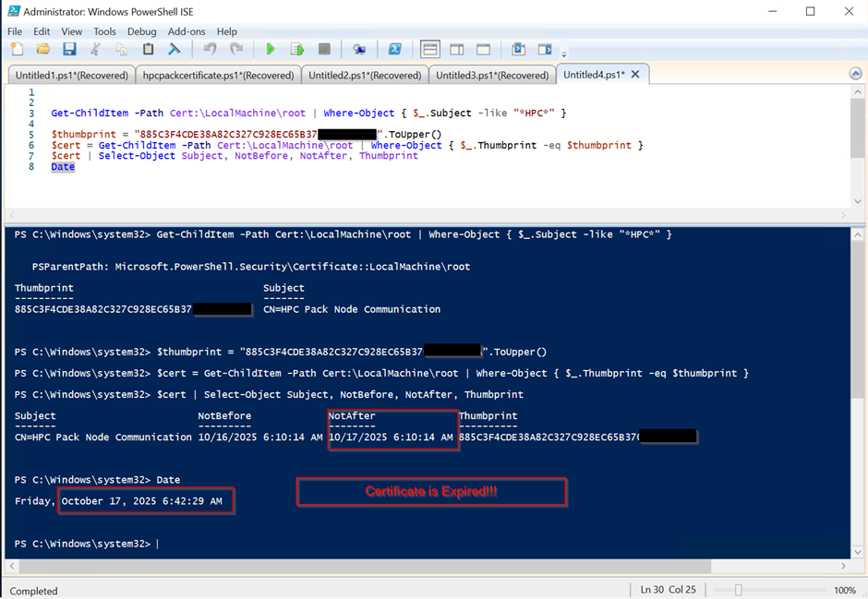Screen dimensions: 868x599
Task: Click NotBefore value 10/16/2025 6:10:14 AM
Action: 260,437
